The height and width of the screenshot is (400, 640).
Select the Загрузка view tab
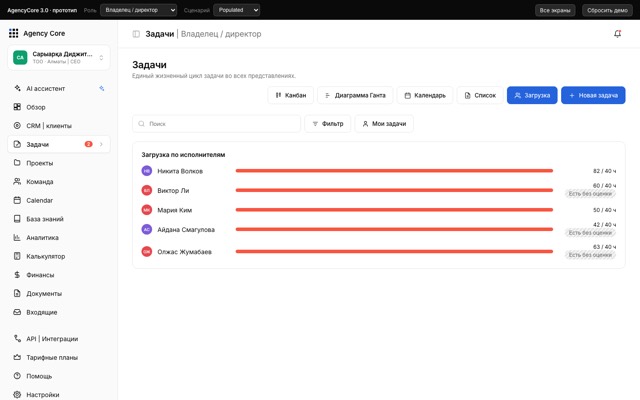pyautogui.click(x=532, y=95)
